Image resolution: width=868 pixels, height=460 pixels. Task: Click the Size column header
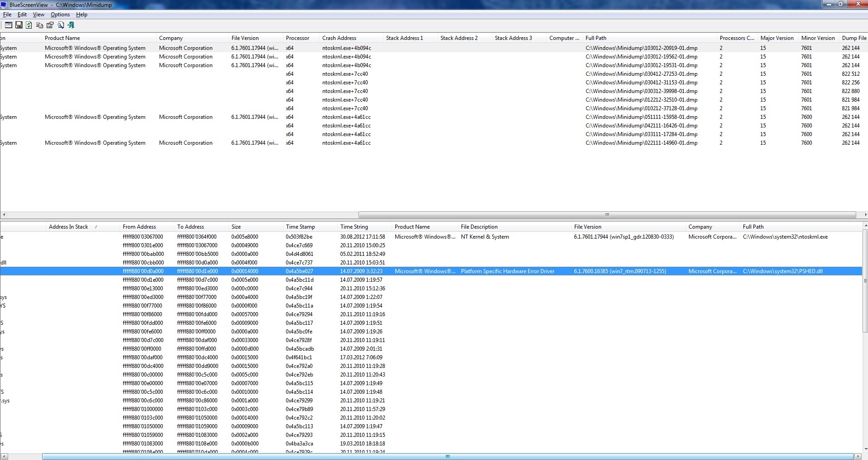[x=256, y=227]
